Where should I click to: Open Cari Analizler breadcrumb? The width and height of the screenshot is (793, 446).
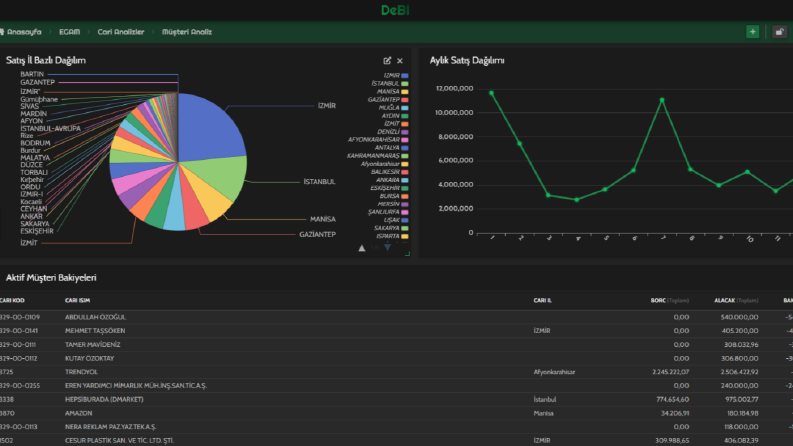(120, 32)
